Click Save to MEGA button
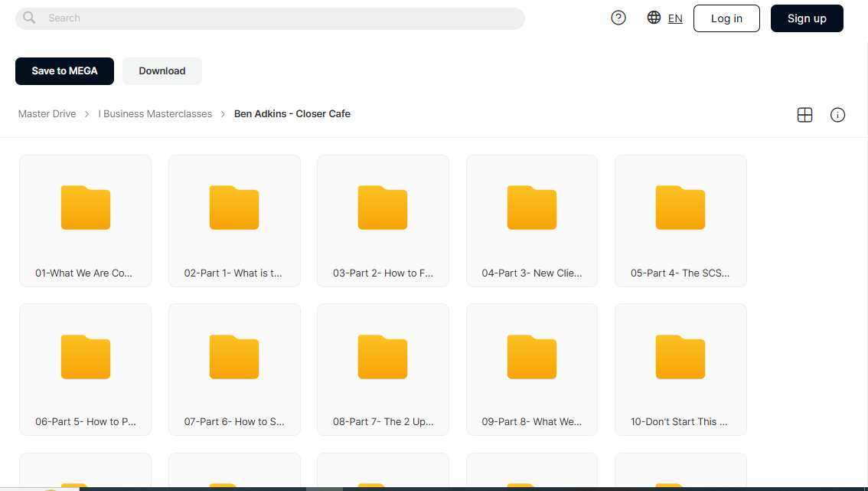This screenshot has width=868, height=491. 64,71
